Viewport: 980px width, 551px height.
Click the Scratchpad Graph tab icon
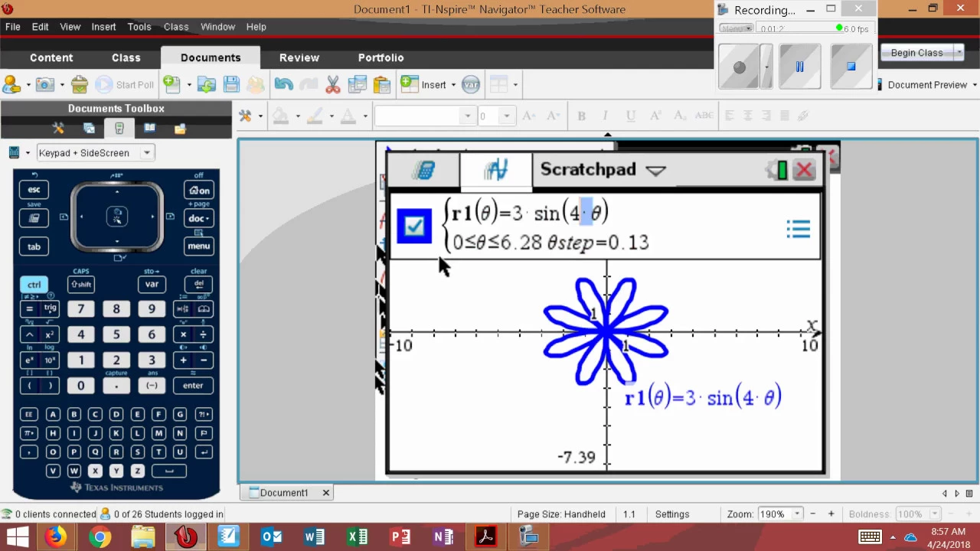point(496,170)
